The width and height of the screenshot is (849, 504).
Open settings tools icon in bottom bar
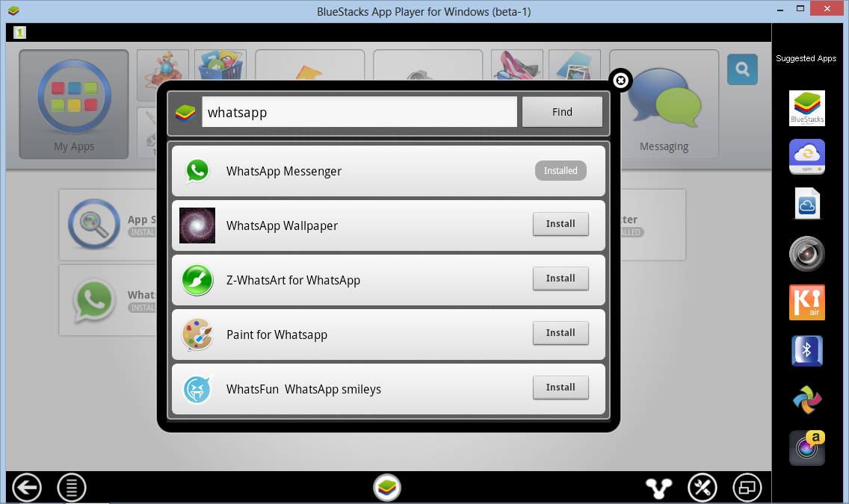pos(703,488)
